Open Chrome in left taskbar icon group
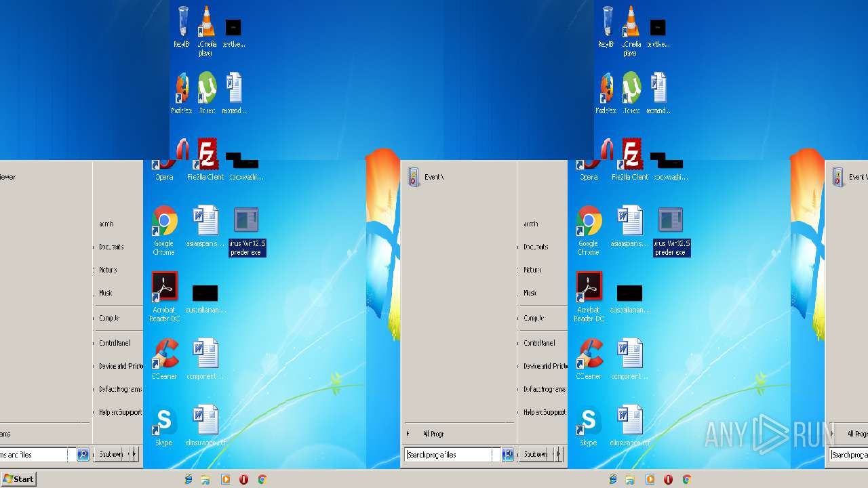This screenshot has height=488, width=868. 262,479
